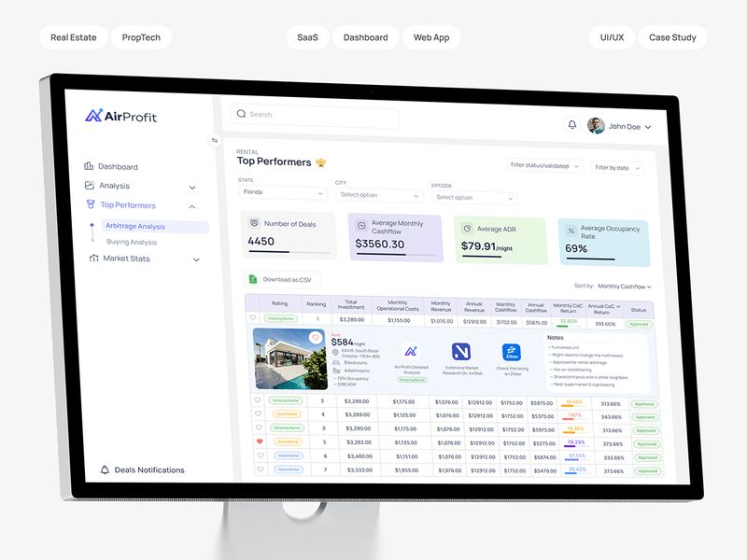Open the Sort by Monthly Cashflow dropdown
747x560 pixels.
(x=624, y=287)
